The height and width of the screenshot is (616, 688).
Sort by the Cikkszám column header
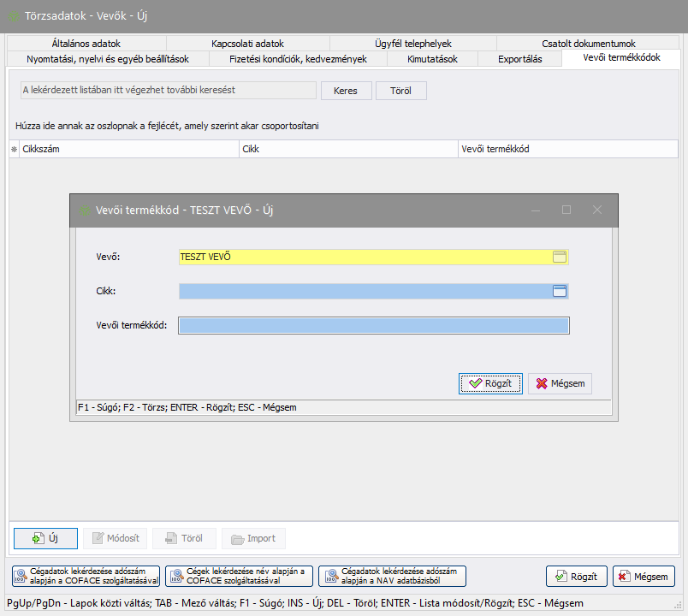click(x=128, y=149)
